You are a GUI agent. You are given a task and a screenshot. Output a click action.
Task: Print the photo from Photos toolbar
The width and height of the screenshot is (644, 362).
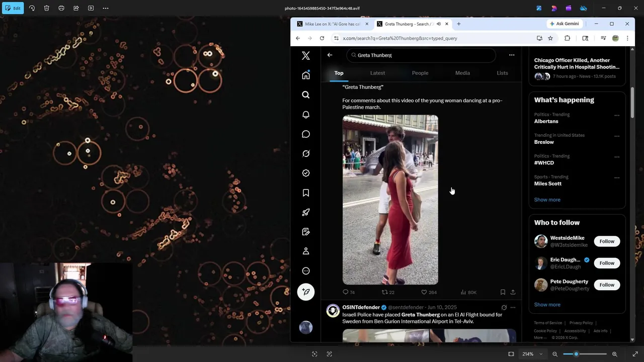(x=61, y=8)
